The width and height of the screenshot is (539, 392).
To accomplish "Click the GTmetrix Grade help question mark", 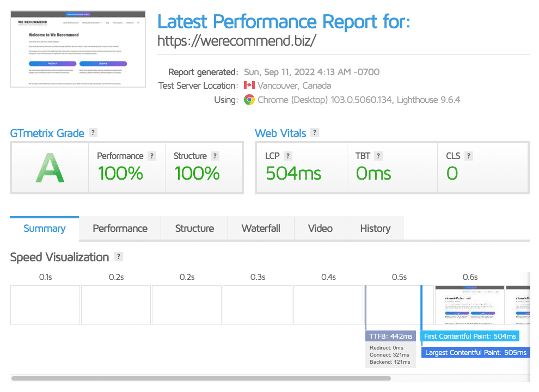I will point(93,133).
